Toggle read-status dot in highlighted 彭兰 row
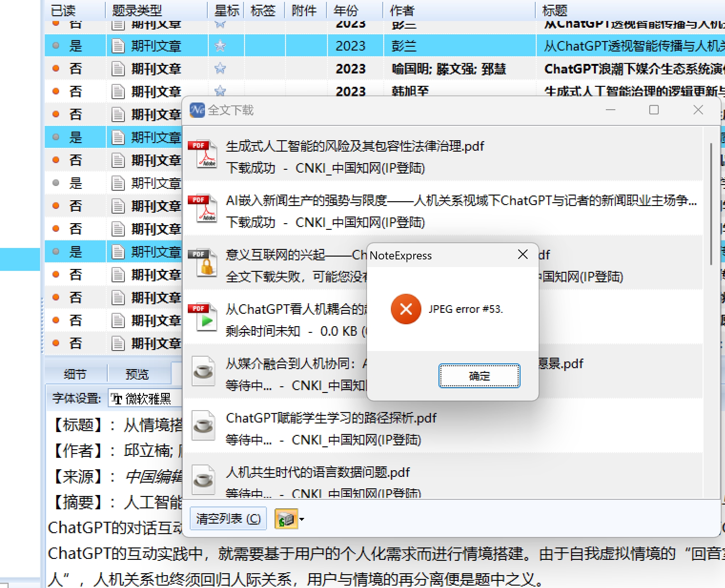Screen dimensions: 725x588 click(x=56, y=46)
